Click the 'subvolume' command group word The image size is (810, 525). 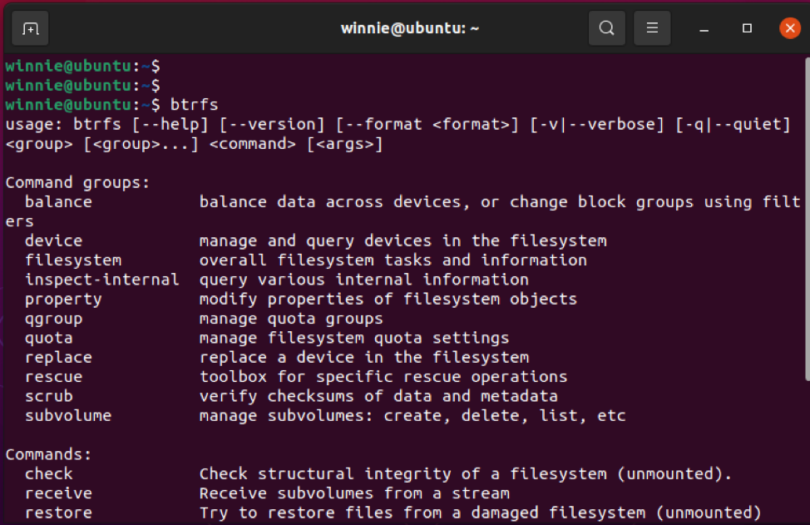pyautogui.click(x=68, y=415)
